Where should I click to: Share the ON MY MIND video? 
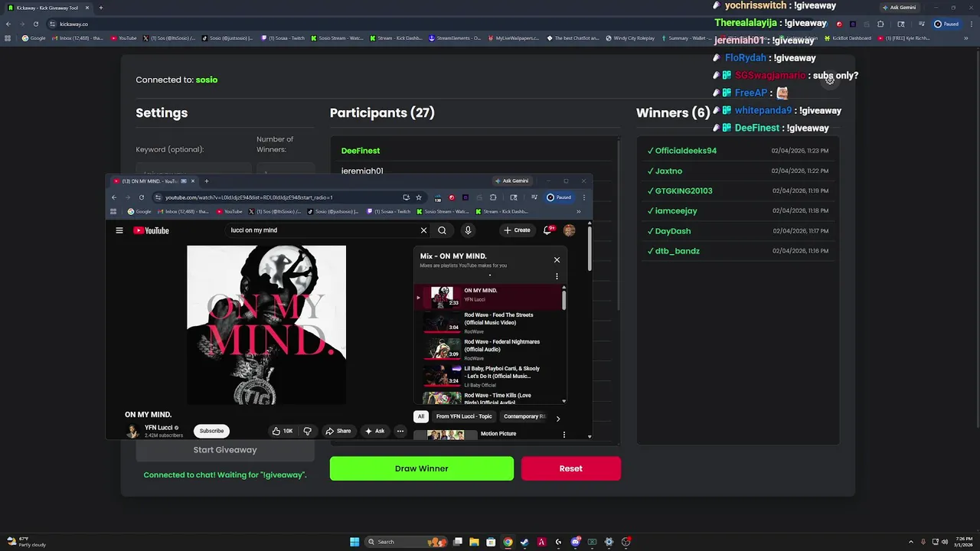click(x=338, y=431)
